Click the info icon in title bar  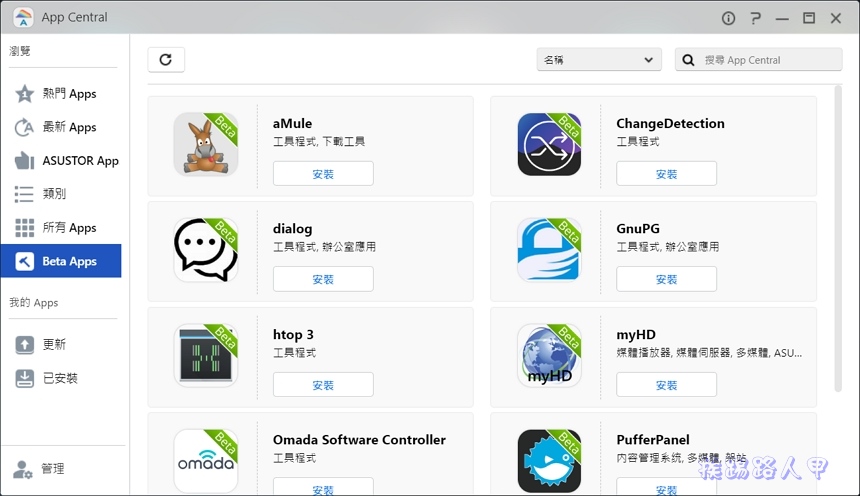pos(728,18)
